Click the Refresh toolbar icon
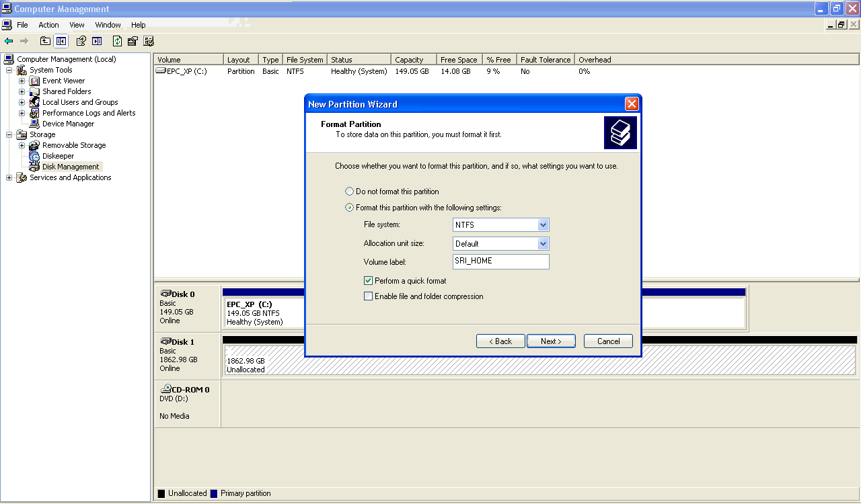861x504 pixels. click(117, 41)
